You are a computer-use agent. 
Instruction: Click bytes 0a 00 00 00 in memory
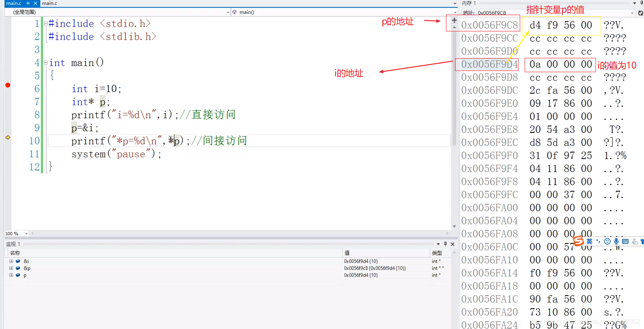560,64
